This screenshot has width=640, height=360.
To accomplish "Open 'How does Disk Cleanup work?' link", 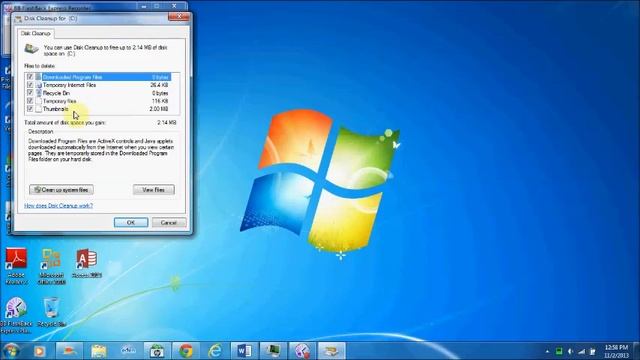I will pyautogui.click(x=58, y=206).
